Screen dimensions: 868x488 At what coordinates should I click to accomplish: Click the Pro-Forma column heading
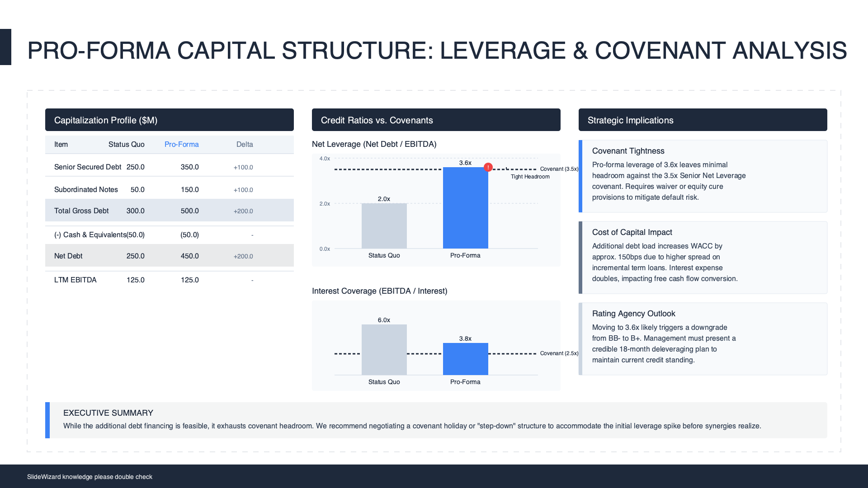[181, 145]
